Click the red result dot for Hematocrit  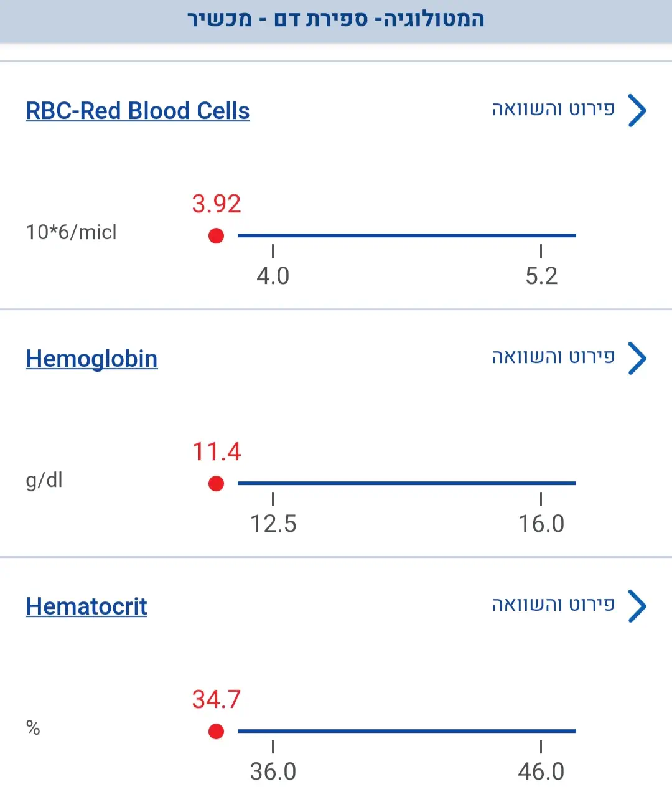(216, 732)
